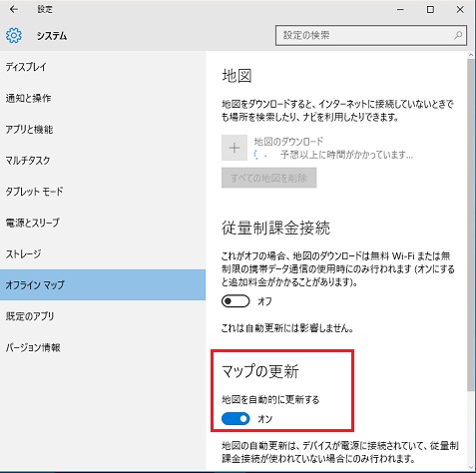Image resolution: width=476 pixels, height=473 pixels.
Task: Turn off 地図を自動的に更新する switch
Action: (x=236, y=419)
